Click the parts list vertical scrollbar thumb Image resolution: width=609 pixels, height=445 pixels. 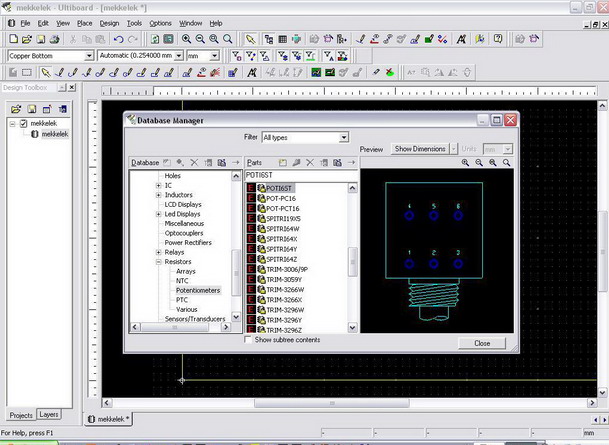click(352, 261)
